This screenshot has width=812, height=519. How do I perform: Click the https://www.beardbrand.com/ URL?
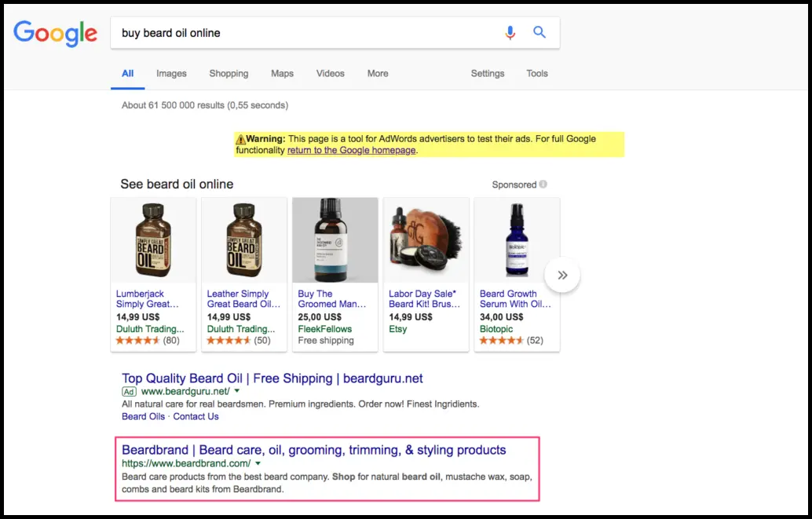pos(186,463)
